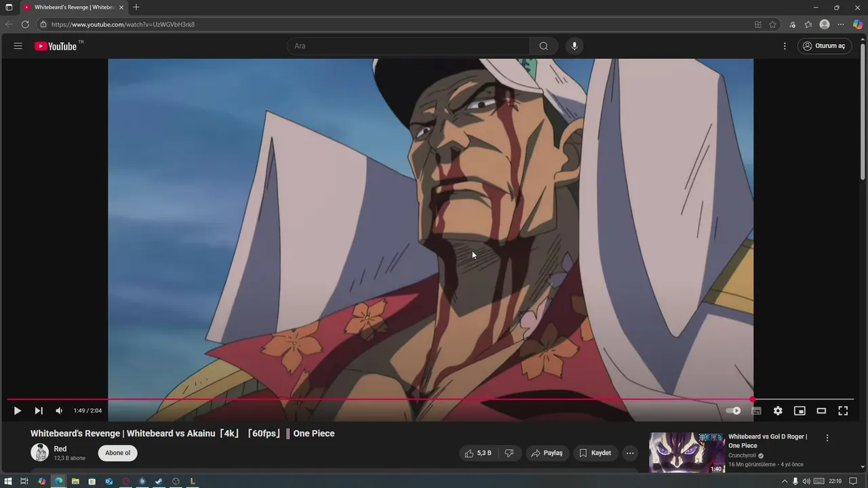
Task: Click the taskbar clock 22:10
Action: 835,481
